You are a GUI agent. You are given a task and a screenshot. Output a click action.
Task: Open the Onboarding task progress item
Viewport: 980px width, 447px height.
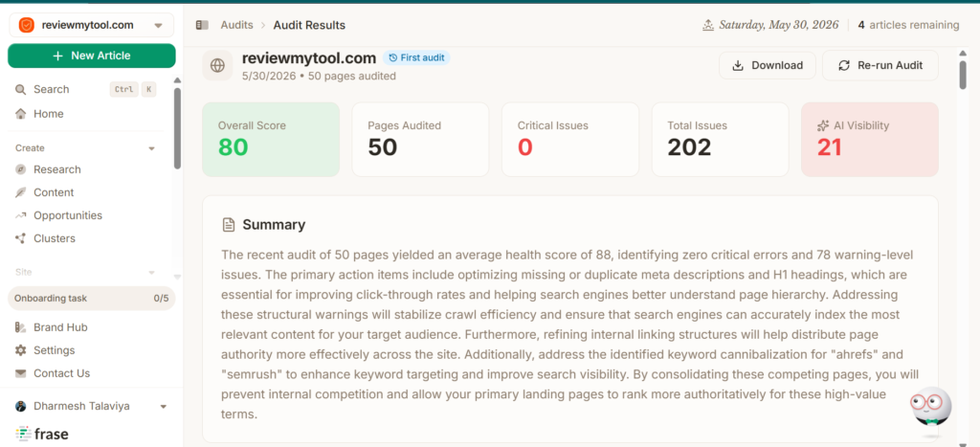[91, 299]
